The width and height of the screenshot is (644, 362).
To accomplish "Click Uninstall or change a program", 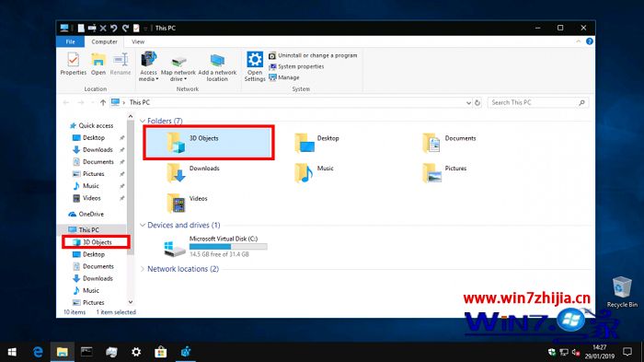I will 313,55.
